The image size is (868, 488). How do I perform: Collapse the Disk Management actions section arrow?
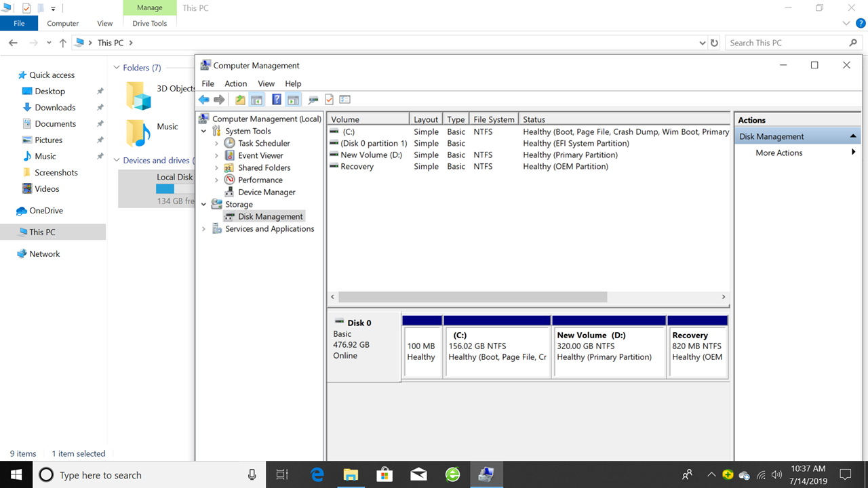(x=853, y=136)
